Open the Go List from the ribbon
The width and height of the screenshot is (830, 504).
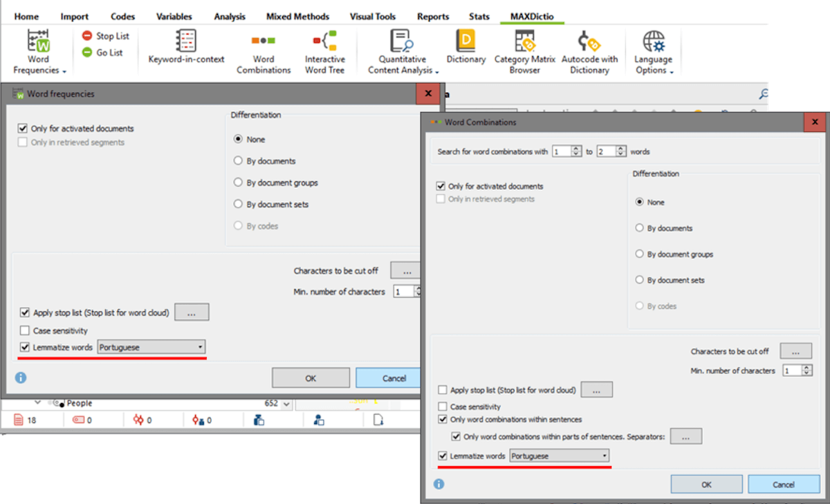[x=102, y=53]
